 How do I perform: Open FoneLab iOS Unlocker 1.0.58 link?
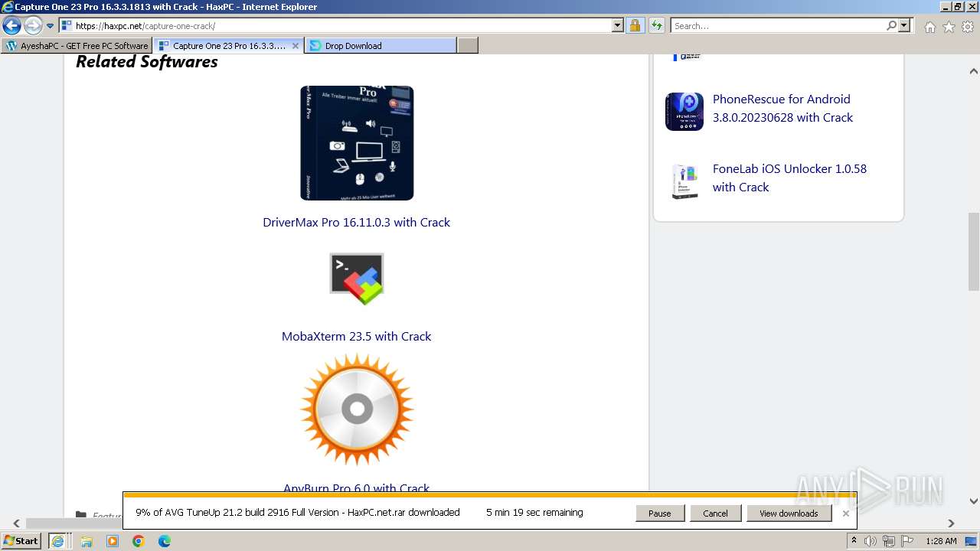(789, 178)
